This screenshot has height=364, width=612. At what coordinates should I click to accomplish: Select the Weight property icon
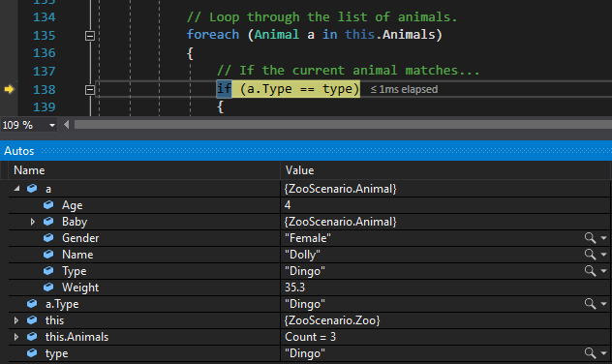(48, 288)
